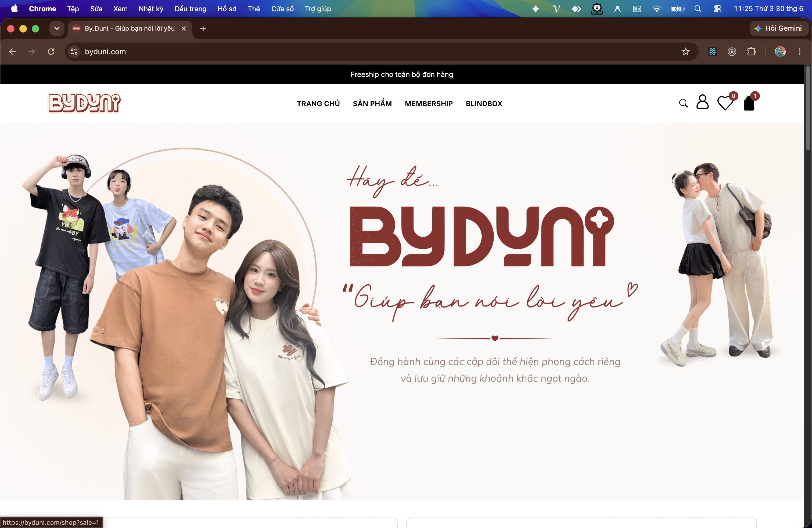Click the menu bar date and time
The width and height of the screenshot is (812, 528).
pyautogui.click(x=768, y=9)
